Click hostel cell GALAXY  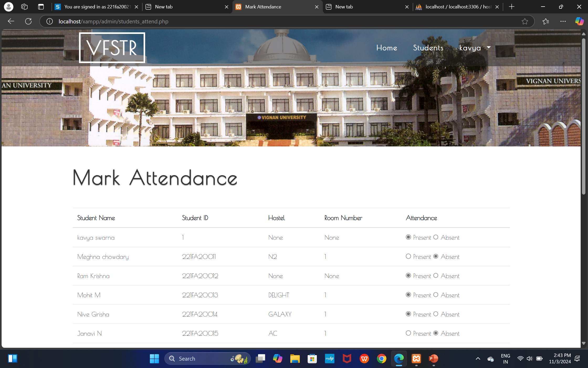coord(280,314)
